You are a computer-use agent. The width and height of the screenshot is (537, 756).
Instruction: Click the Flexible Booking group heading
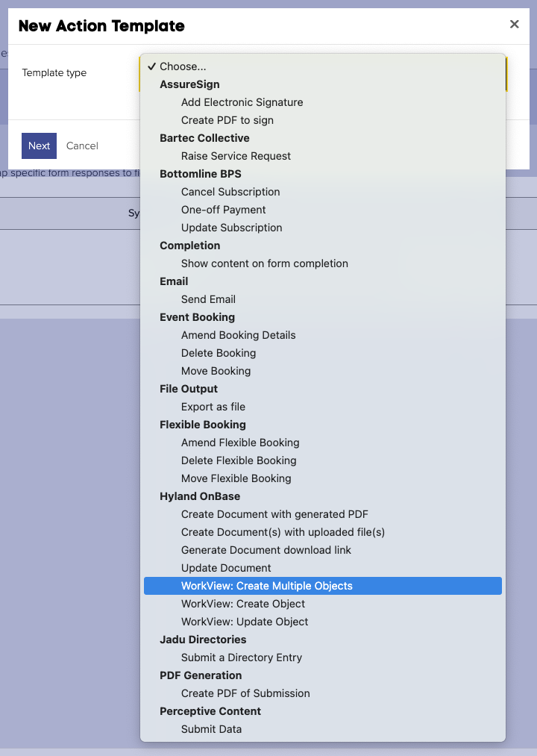coord(203,425)
